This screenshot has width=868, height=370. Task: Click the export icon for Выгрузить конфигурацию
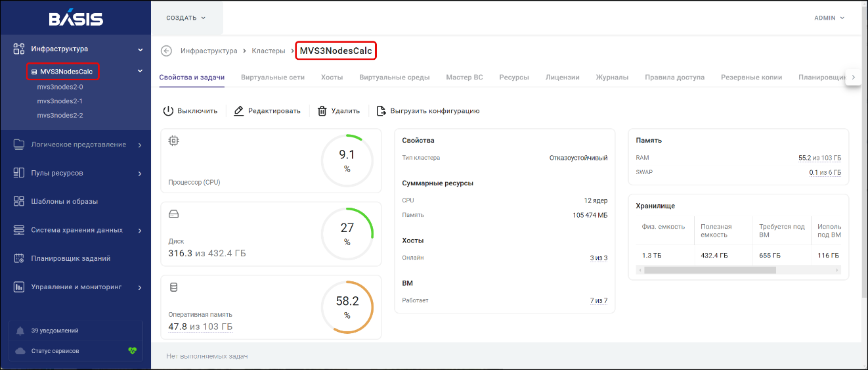coord(381,111)
